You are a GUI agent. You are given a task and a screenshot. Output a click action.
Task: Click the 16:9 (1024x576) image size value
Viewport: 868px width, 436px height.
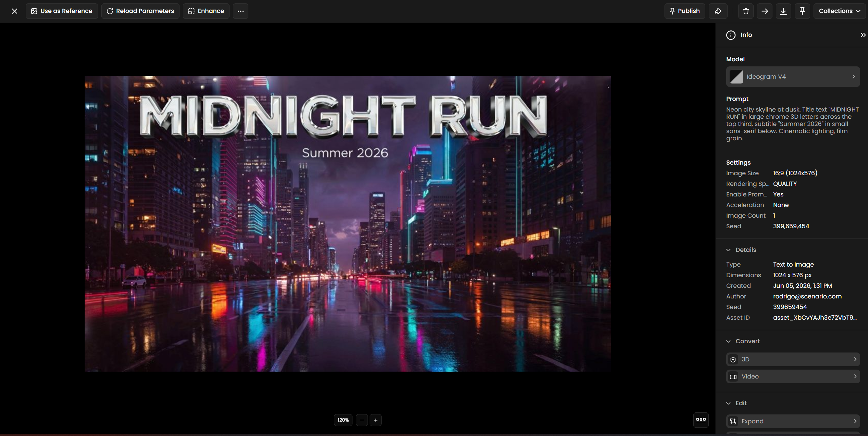[x=795, y=173]
